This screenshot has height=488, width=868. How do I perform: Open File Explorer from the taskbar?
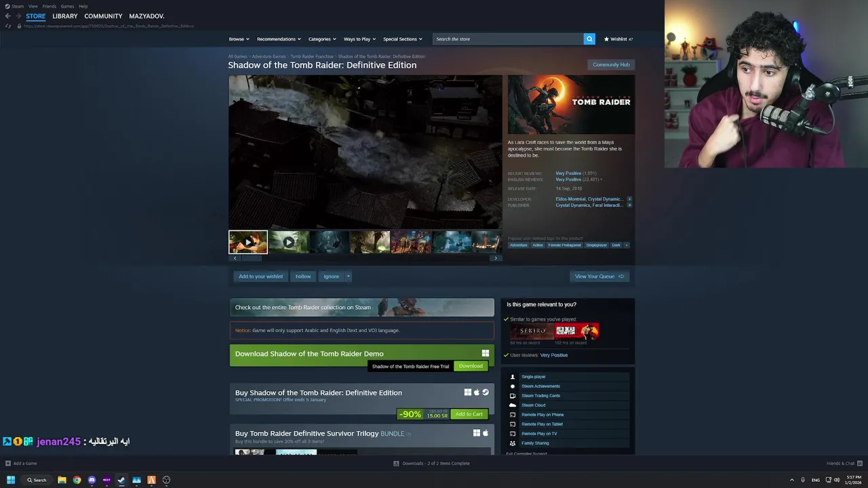62,480
